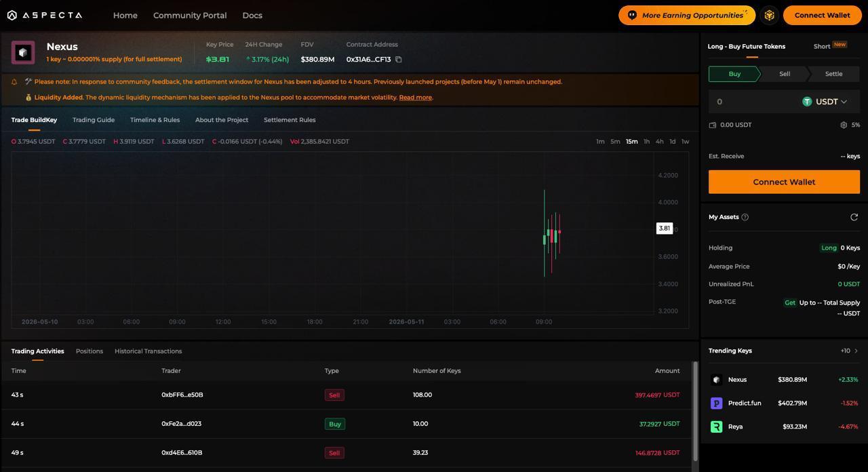The height and width of the screenshot is (472, 868).
Task: Switch to Trading Guide tab
Action: (x=94, y=120)
